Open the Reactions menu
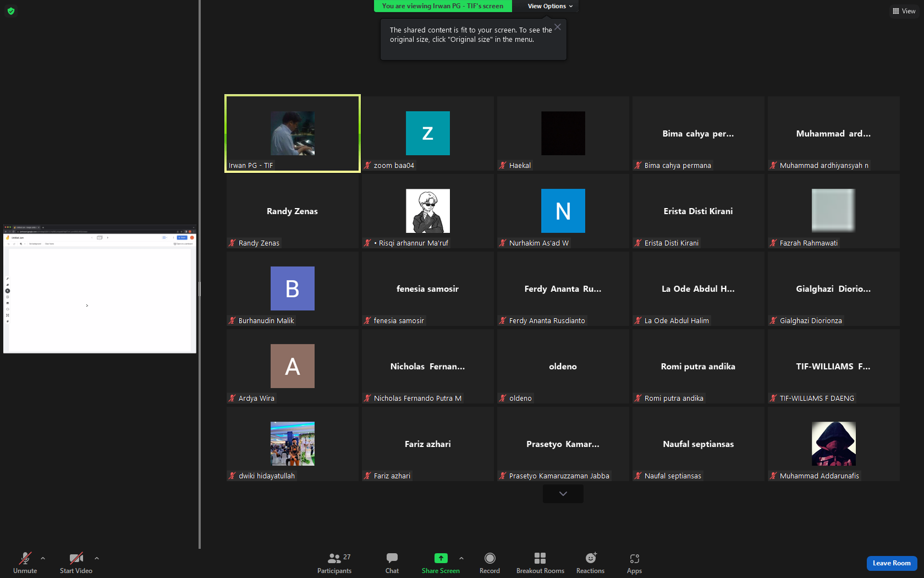 click(590, 563)
